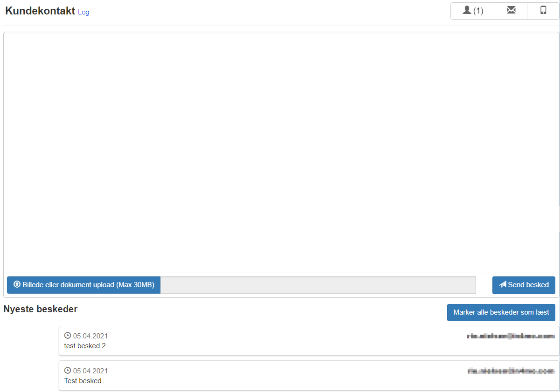Image resolution: width=560 pixels, height=392 pixels.
Task: Click the clock icon on 'Test besked' message
Action: coord(68,371)
